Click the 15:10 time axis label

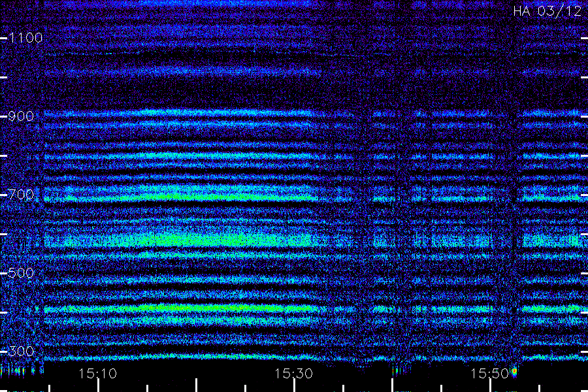pyautogui.click(x=98, y=374)
